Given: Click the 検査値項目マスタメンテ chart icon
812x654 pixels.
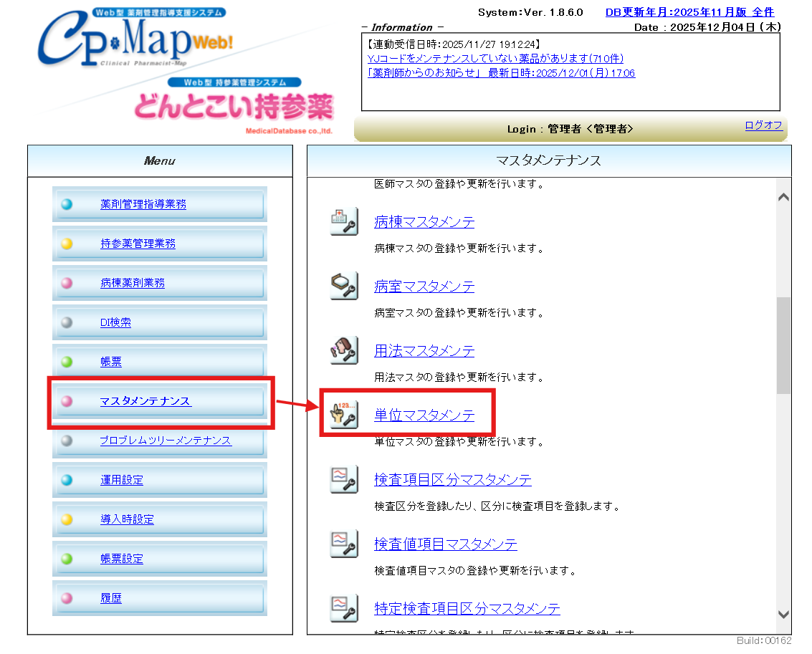Looking at the screenshot, I should tap(343, 544).
